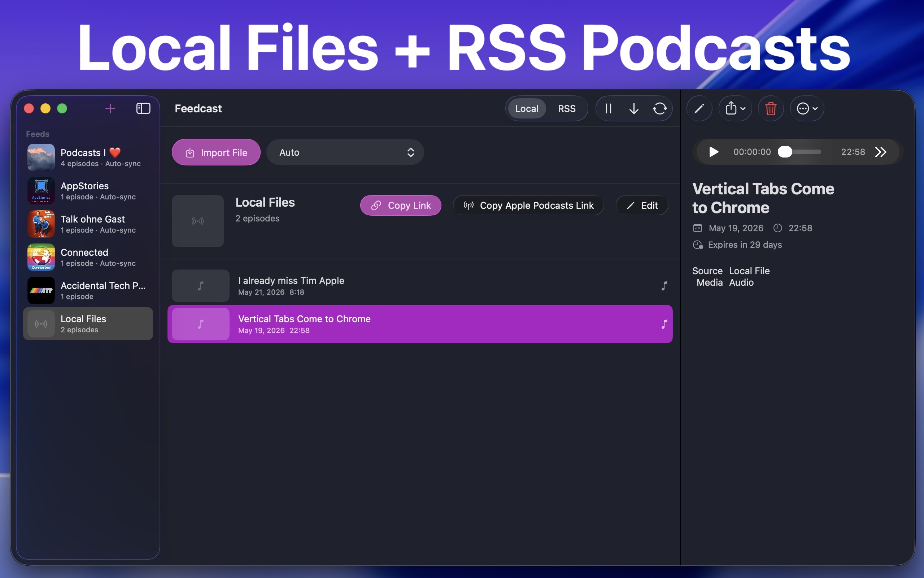The image size is (924, 578).
Task: Play the episode with the play button
Action: tap(713, 152)
